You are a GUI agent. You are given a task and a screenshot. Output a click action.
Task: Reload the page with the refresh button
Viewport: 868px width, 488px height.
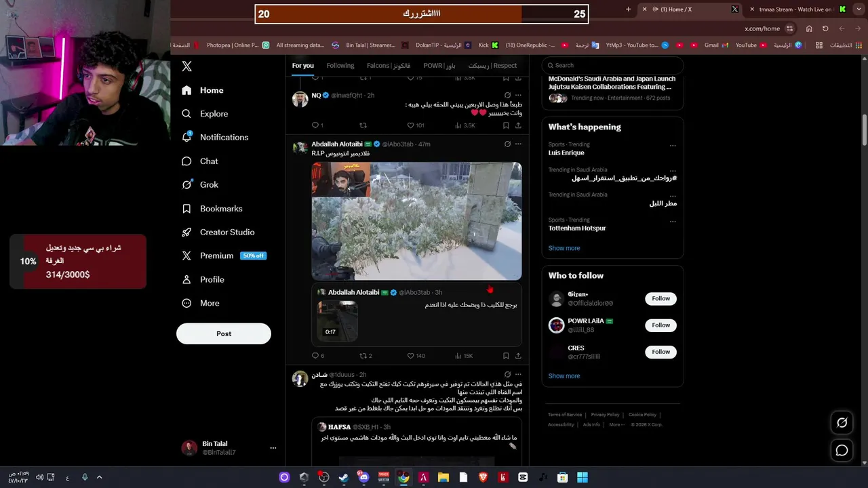pos(825,28)
